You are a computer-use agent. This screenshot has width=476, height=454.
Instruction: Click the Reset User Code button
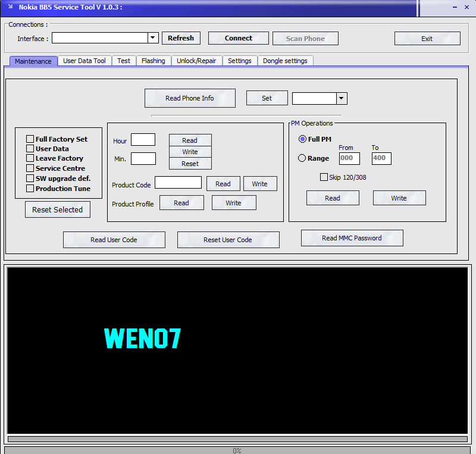228,240
